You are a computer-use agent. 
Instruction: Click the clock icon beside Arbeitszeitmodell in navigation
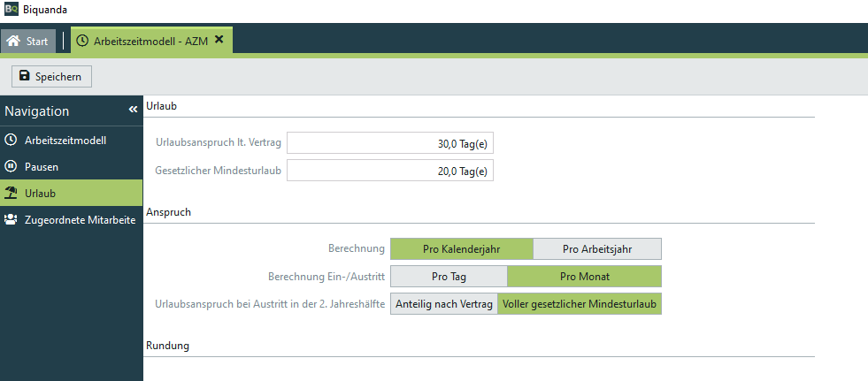click(11, 140)
